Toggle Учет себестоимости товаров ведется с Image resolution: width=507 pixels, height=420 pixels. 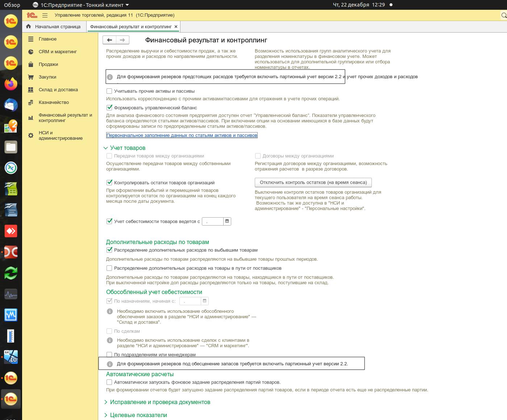tap(109, 221)
